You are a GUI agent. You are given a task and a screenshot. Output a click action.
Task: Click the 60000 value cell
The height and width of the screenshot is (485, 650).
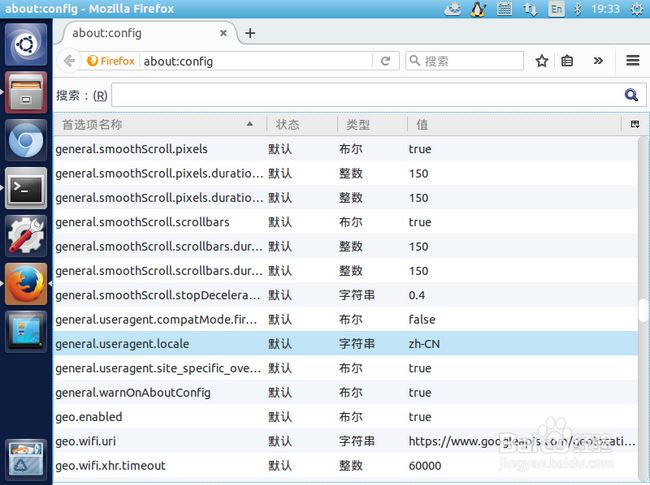[x=425, y=466]
